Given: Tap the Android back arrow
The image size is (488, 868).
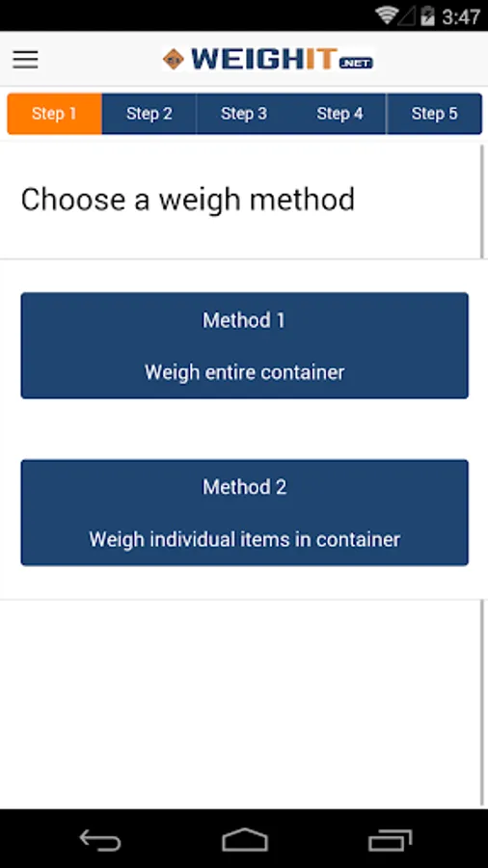Looking at the screenshot, I should click(x=100, y=840).
